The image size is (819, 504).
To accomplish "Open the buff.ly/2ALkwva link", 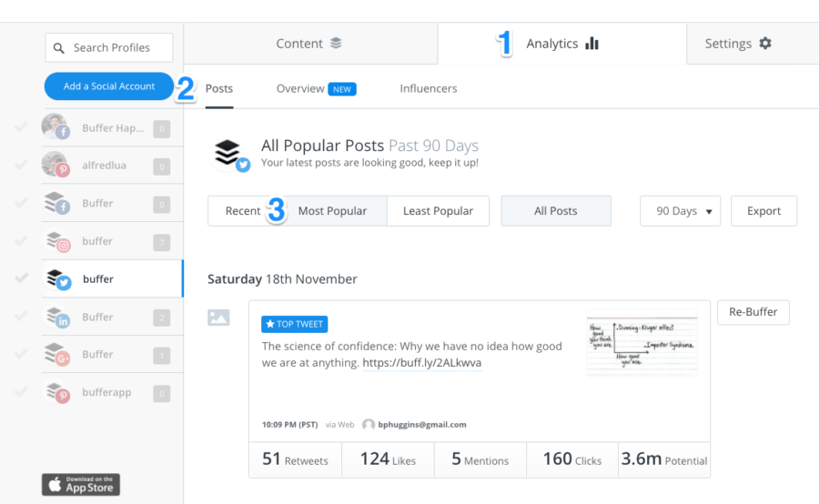I will tap(422, 362).
